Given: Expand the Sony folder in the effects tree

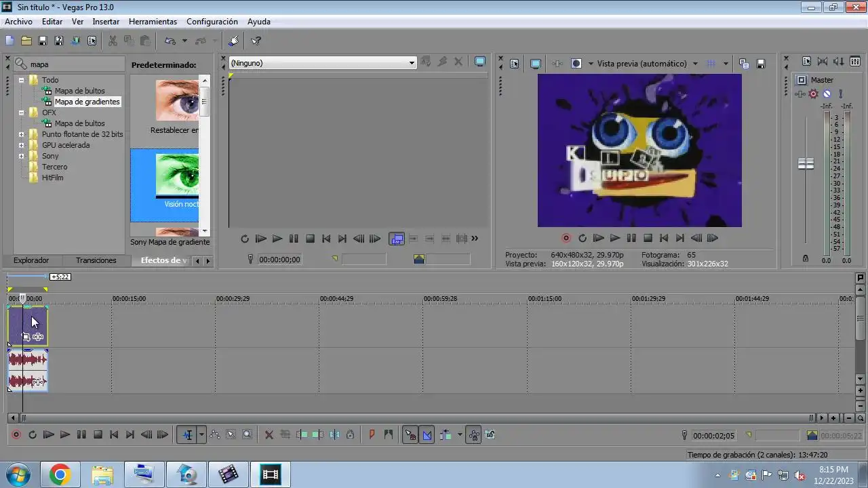Looking at the screenshot, I should coord(21,156).
